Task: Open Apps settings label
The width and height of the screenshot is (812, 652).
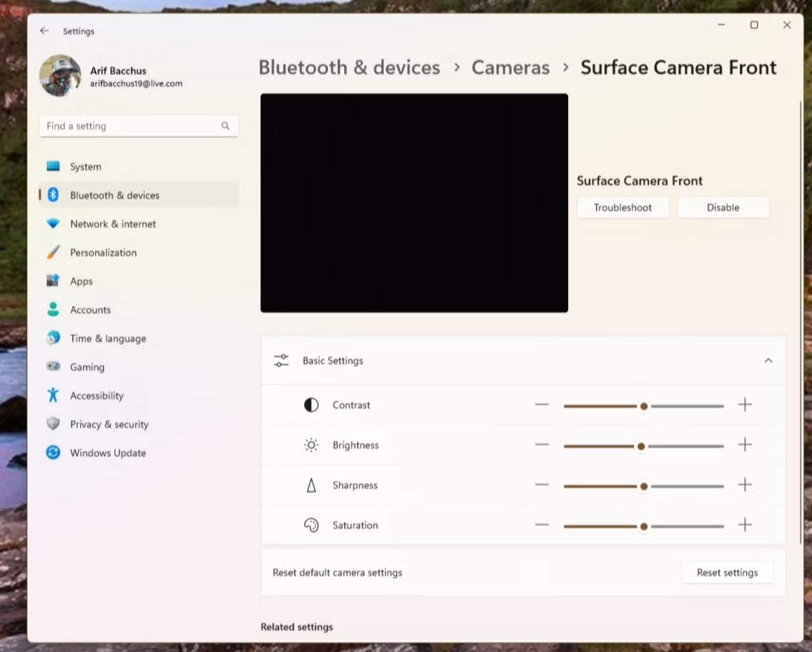Action: (x=82, y=281)
